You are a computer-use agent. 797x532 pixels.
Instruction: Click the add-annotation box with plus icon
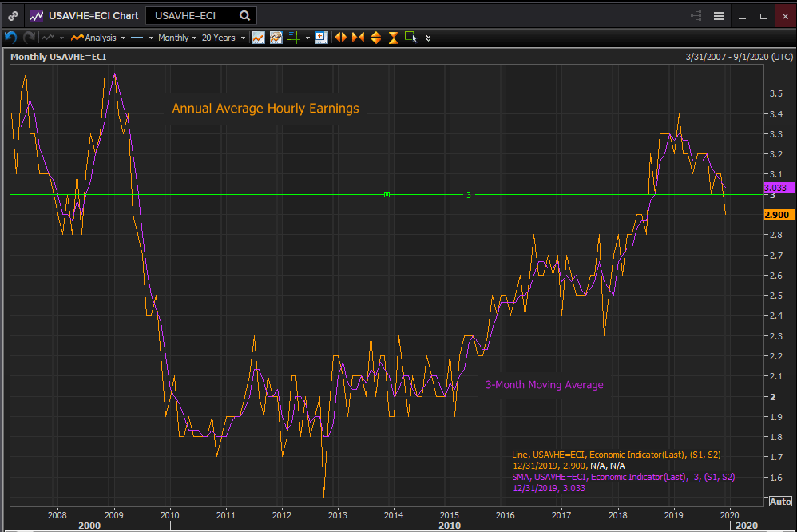(322, 38)
